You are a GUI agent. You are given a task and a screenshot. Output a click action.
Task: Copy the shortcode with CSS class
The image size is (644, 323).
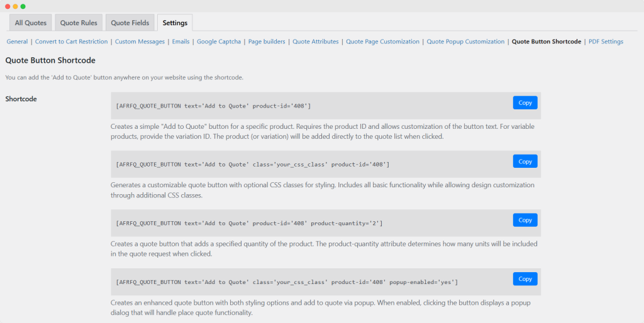coord(525,161)
